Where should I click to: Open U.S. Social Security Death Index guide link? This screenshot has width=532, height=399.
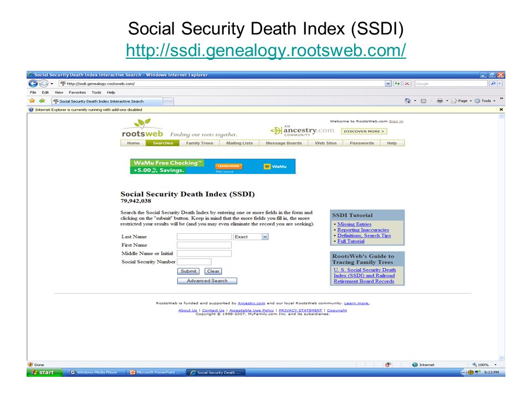365,275
